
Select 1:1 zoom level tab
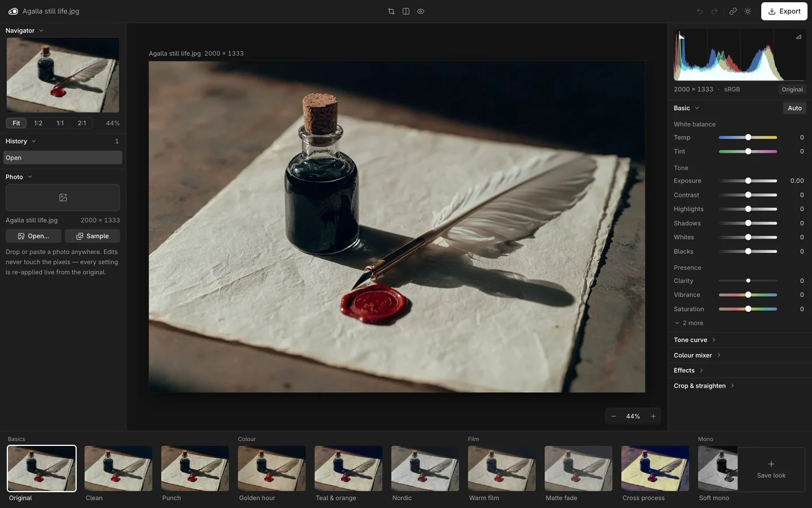click(60, 123)
